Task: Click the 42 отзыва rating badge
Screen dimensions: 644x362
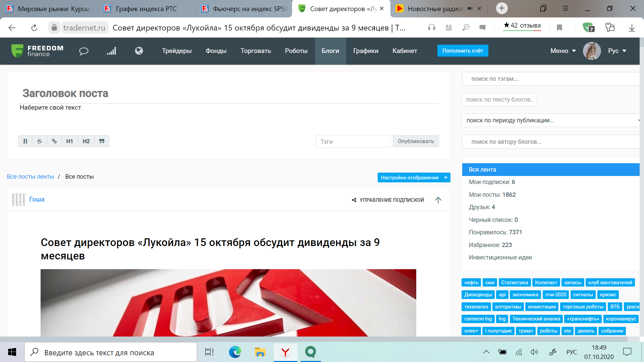Action: point(522,25)
